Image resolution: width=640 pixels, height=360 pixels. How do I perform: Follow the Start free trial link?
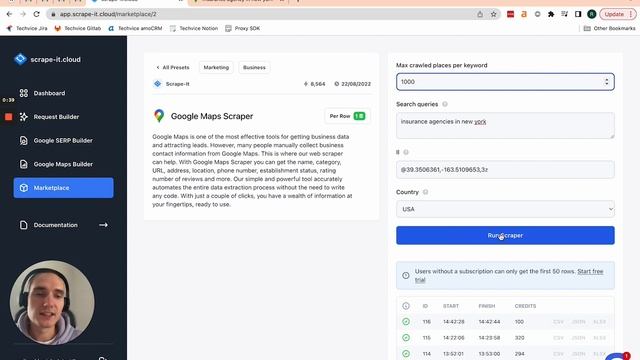pyautogui.click(x=590, y=271)
